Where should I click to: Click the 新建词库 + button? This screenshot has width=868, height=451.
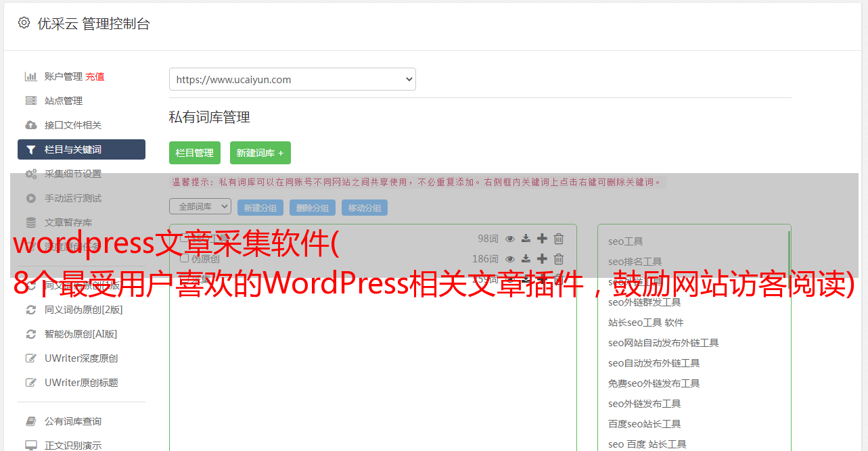(260, 153)
